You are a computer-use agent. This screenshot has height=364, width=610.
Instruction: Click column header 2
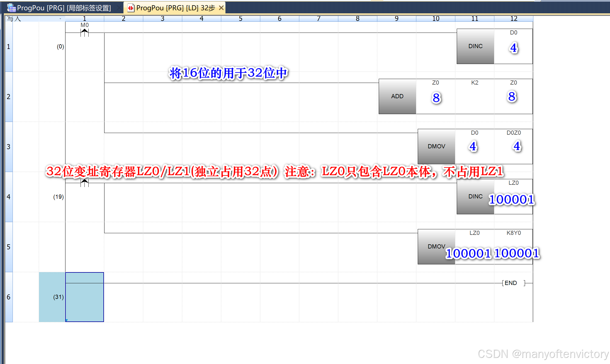(x=123, y=19)
